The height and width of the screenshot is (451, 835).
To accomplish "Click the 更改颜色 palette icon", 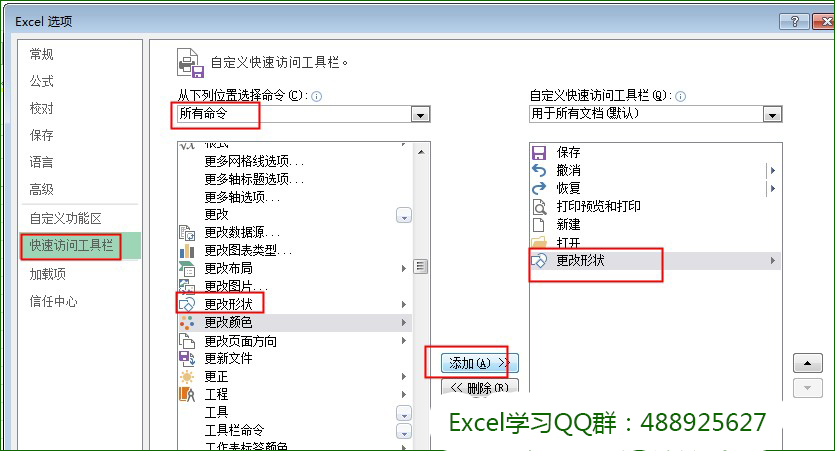I will (x=187, y=323).
